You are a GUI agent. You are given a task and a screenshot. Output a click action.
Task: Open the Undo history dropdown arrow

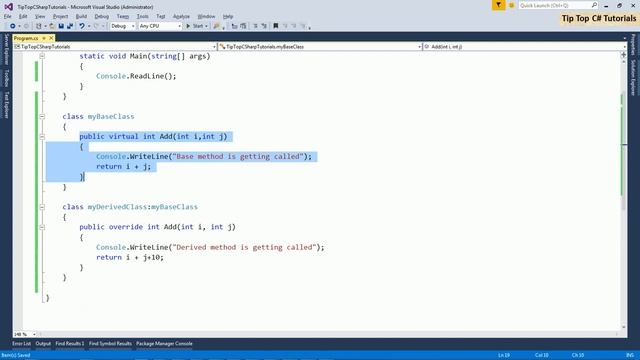pyautogui.click(x=89, y=26)
